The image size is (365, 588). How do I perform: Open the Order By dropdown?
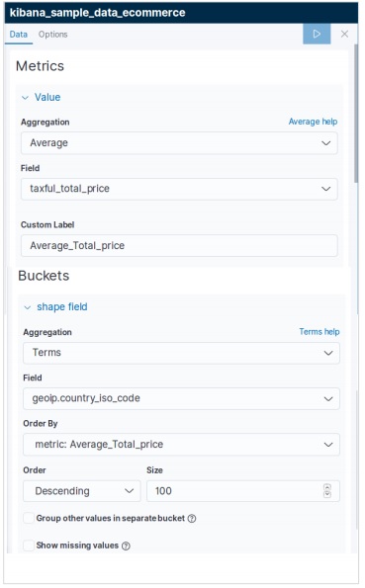pyautogui.click(x=181, y=445)
